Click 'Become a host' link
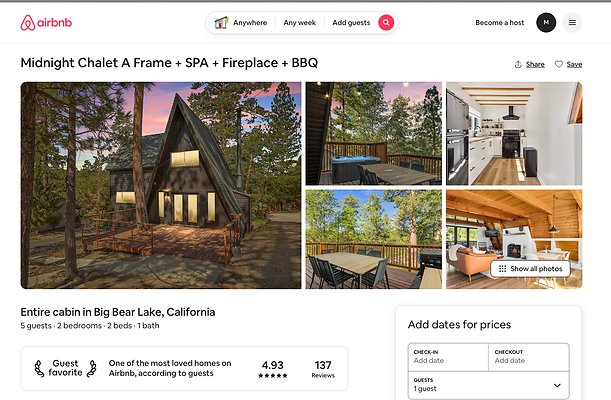Viewport: 611px width, 400px height. tap(499, 22)
